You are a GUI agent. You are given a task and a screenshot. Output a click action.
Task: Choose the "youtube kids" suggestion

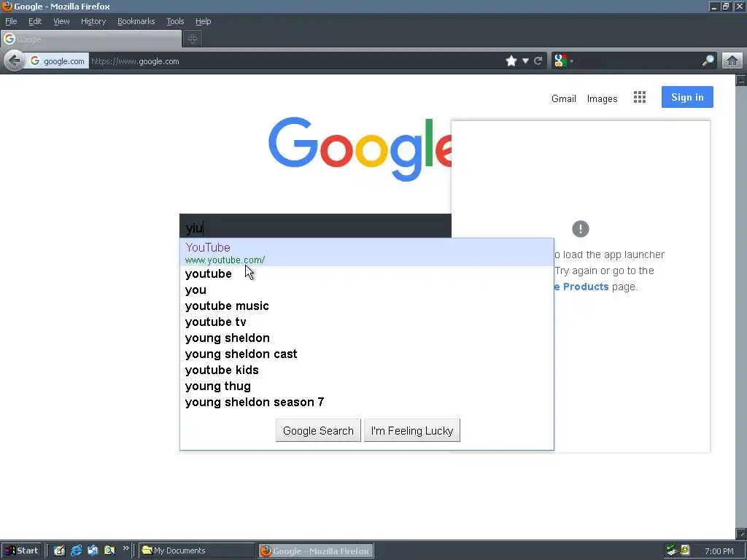click(366, 370)
